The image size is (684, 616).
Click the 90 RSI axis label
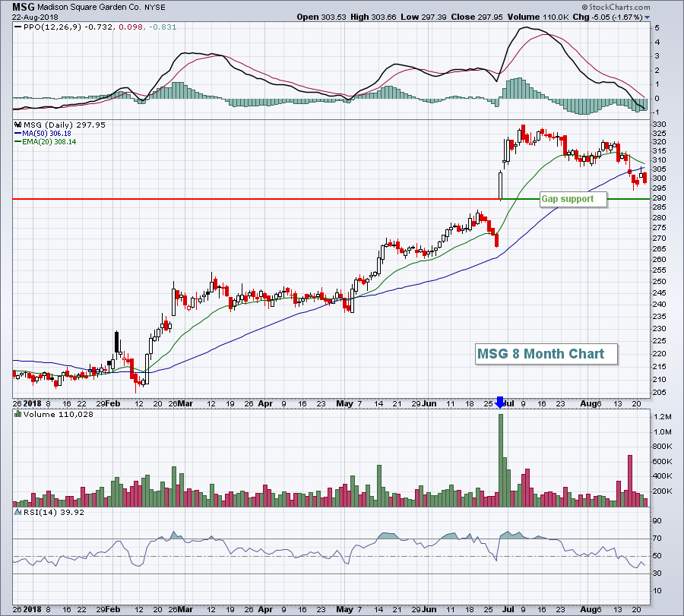tap(657, 521)
